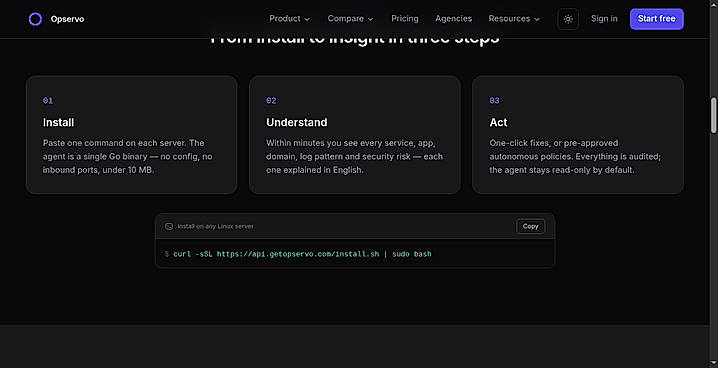Click text "Within minutes you see every service"
Image resolution: width=718 pixels, height=368 pixels.
pyautogui.click(x=340, y=143)
